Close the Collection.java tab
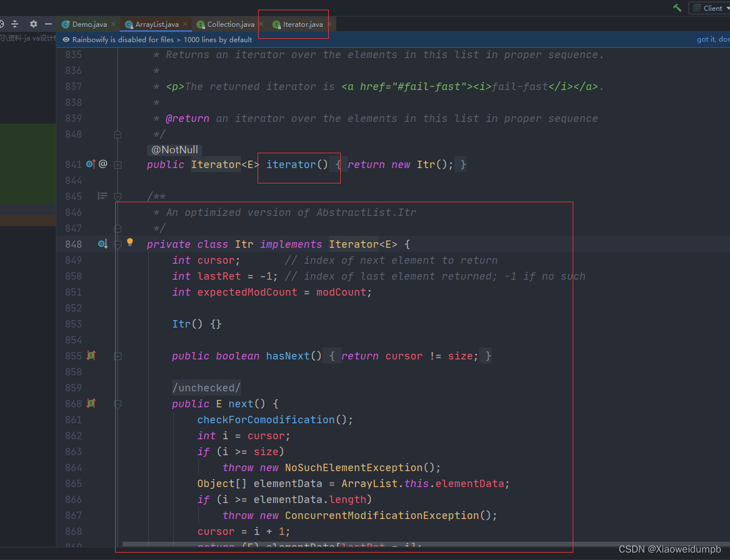730x560 pixels. tap(261, 24)
